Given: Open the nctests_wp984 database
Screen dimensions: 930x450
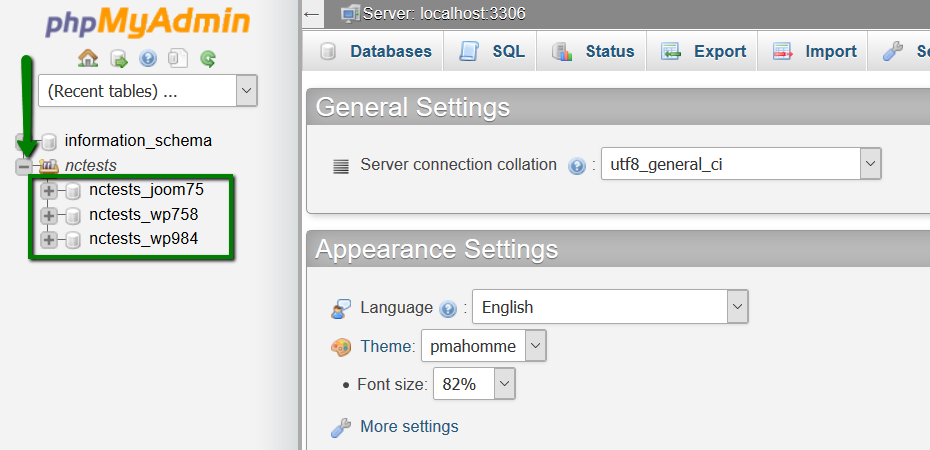Looking at the screenshot, I should click(143, 239).
